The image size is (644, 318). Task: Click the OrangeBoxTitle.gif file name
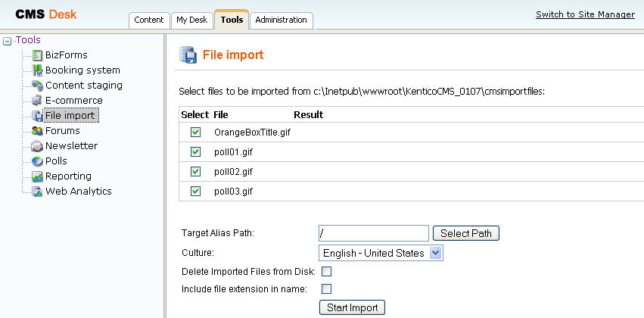click(252, 132)
